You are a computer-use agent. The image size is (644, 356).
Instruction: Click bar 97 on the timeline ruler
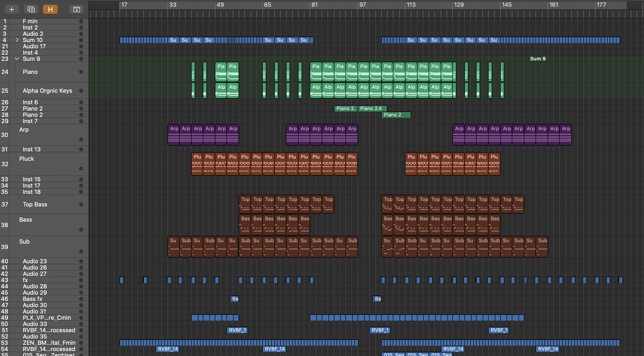click(x=362, y=5)
